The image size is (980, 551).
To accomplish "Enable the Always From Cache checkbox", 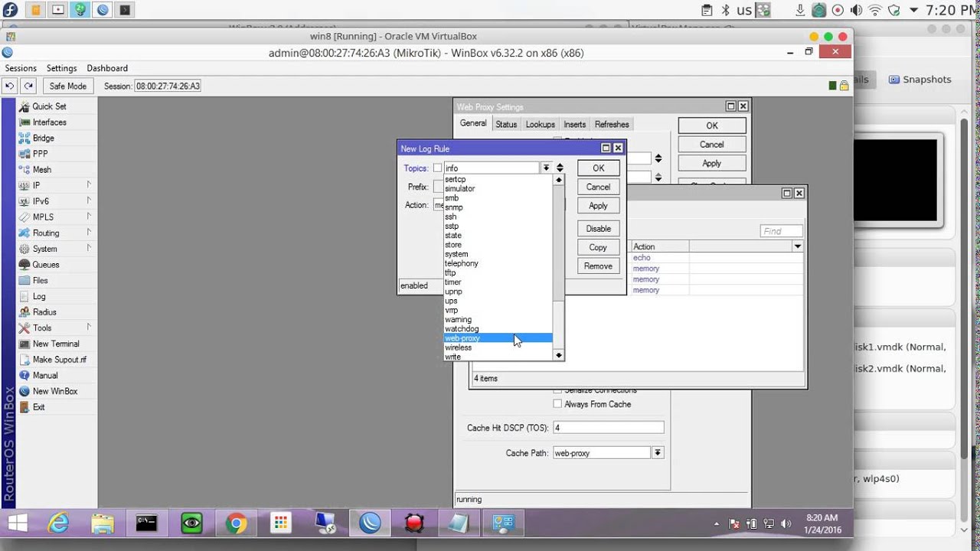I will [x=557, y=404].
